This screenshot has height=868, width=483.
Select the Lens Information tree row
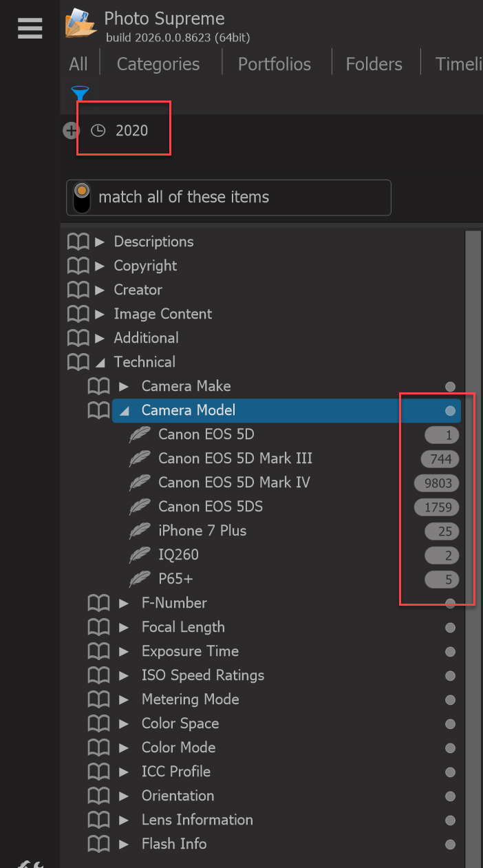(197, 820)
